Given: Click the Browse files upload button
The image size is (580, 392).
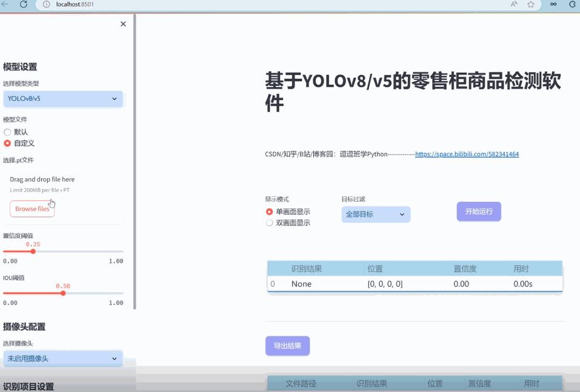Looking at the screenshot, I should tap(32, 208).
